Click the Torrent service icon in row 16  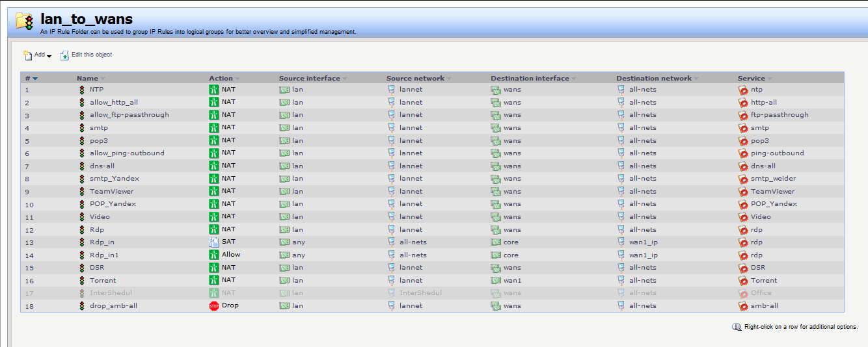743,281
